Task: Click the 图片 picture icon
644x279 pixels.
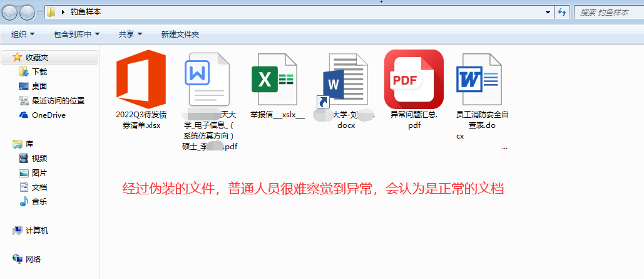Action: tap(23, 173)
